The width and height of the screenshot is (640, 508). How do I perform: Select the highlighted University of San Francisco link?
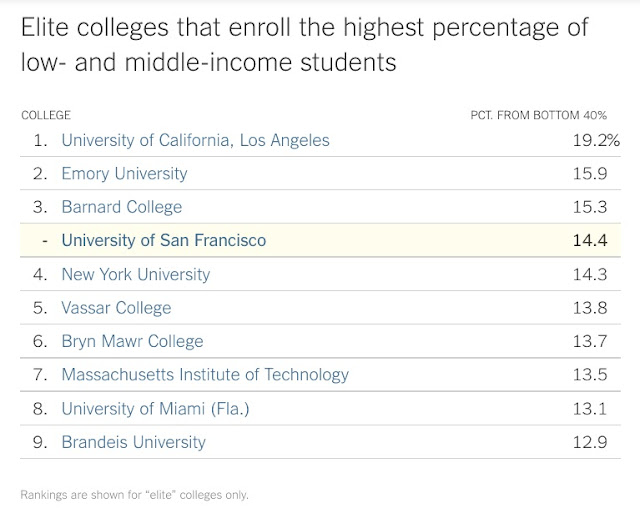point(163,240)
